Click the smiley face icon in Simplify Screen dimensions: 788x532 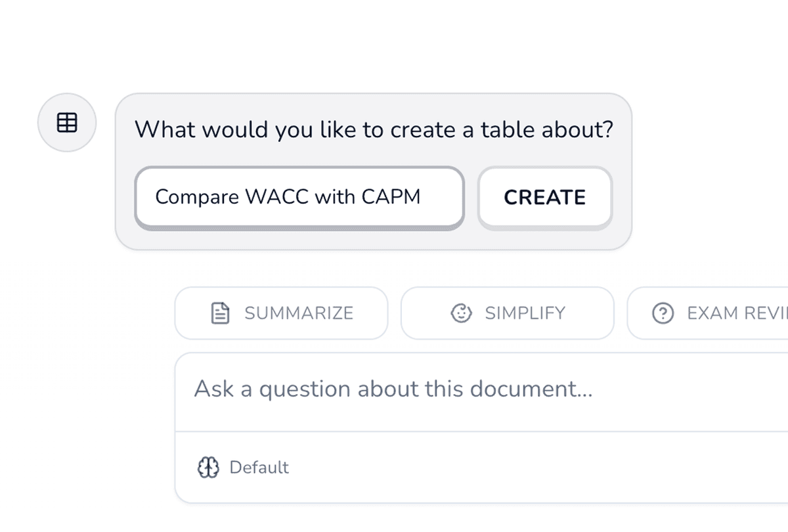[x=461, y=313]
